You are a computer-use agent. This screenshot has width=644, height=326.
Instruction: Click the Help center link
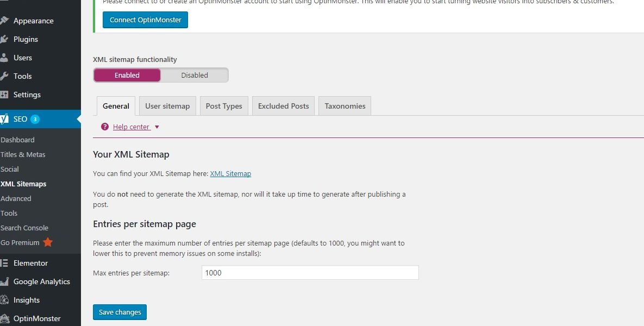(x=131, y=127)
